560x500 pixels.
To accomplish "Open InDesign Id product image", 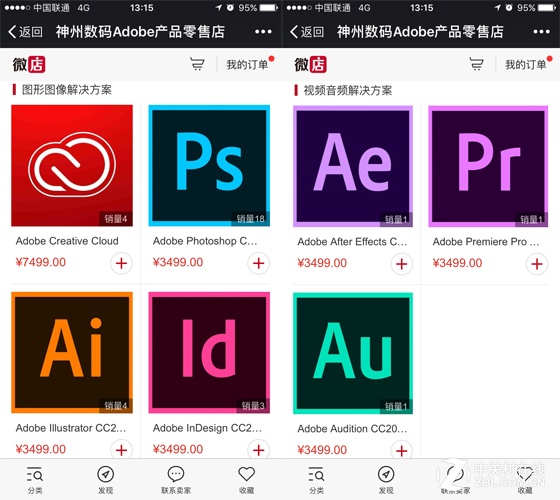I will (209, 352).
